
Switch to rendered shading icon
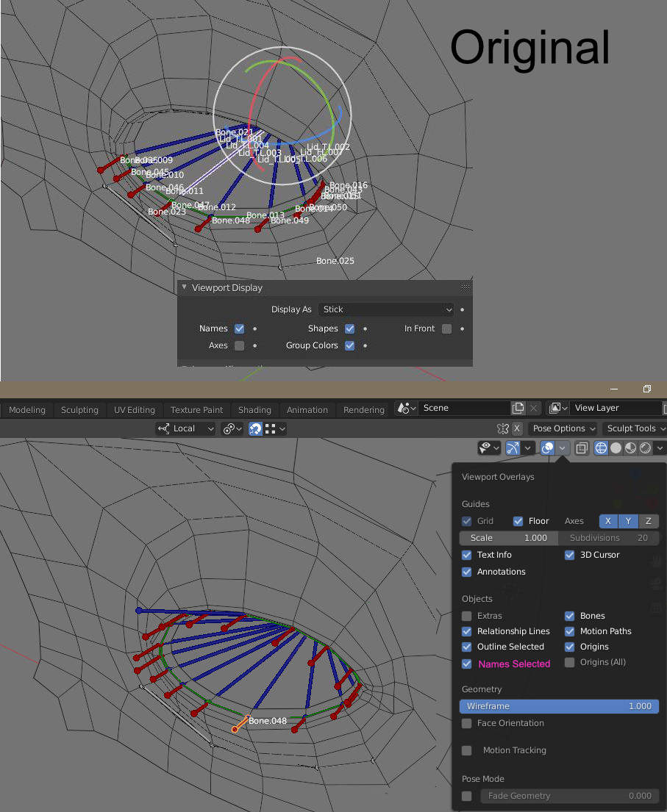645,448
